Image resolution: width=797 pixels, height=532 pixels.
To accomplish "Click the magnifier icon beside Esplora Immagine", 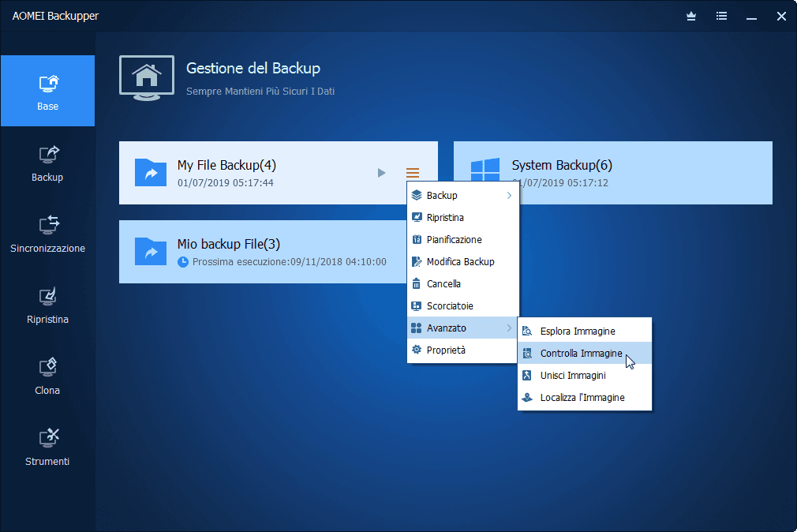I will coord(527,331).
